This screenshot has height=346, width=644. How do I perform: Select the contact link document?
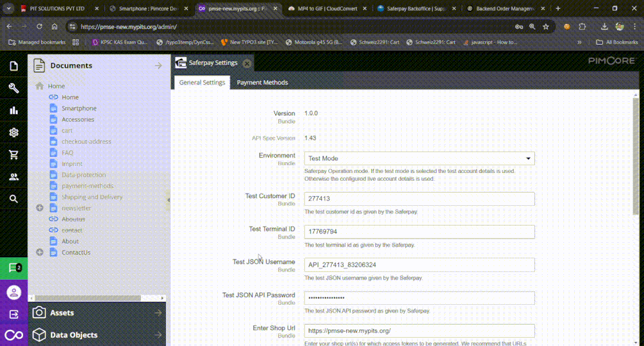tap(72, 230)
